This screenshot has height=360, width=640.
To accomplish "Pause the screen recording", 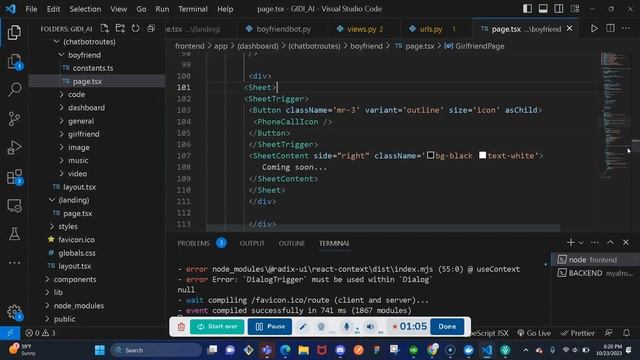I will 270,327.
